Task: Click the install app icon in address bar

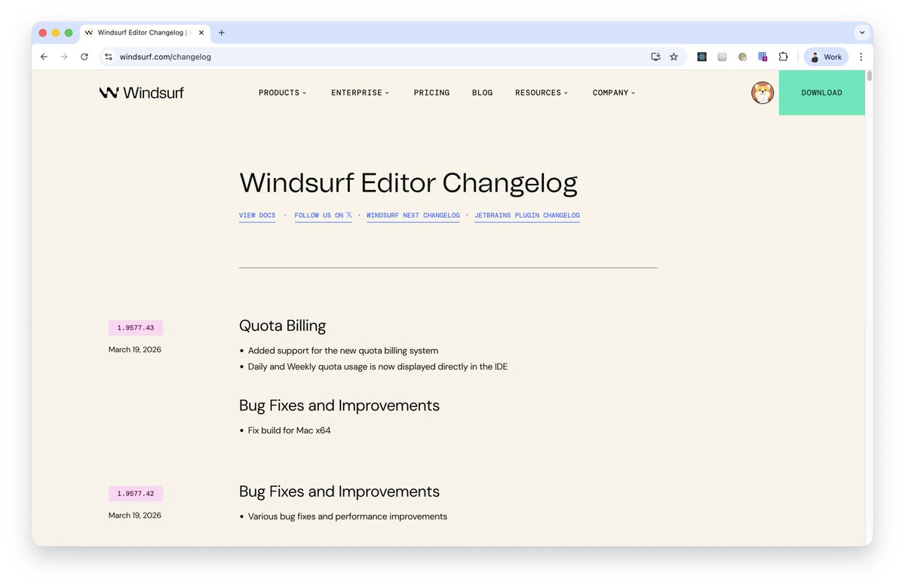Action: point(655,57)
